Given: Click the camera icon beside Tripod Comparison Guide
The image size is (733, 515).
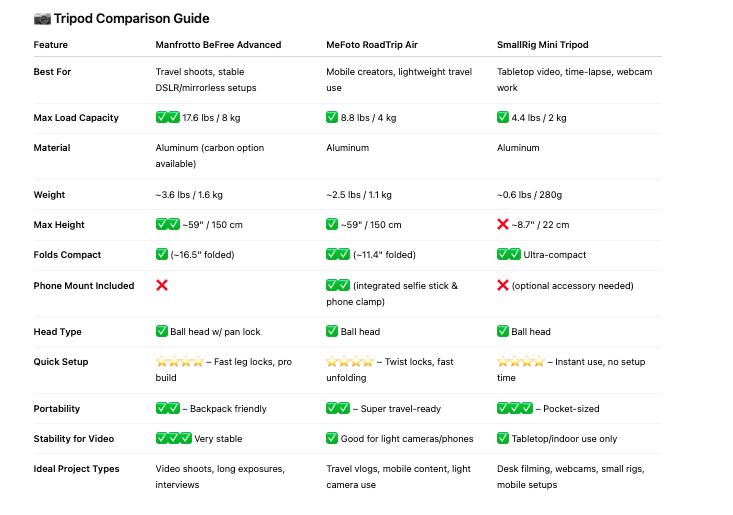Looking at the screenshot, I should (42, 19).
